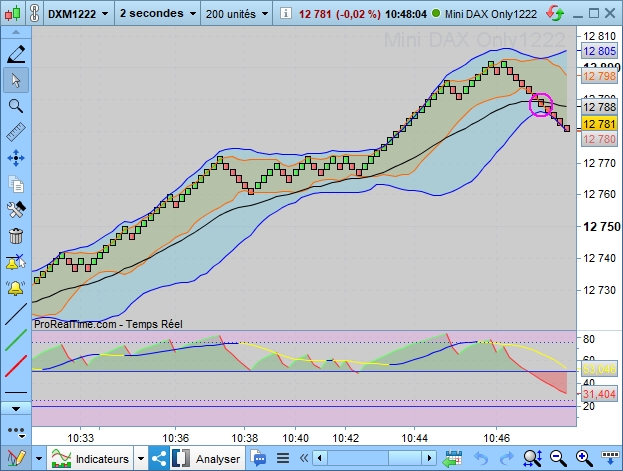Image resolution: width=623 pixels, height=471 pixels.
Task: Click the orange 12 798 price label
Action: pos(600,76)
